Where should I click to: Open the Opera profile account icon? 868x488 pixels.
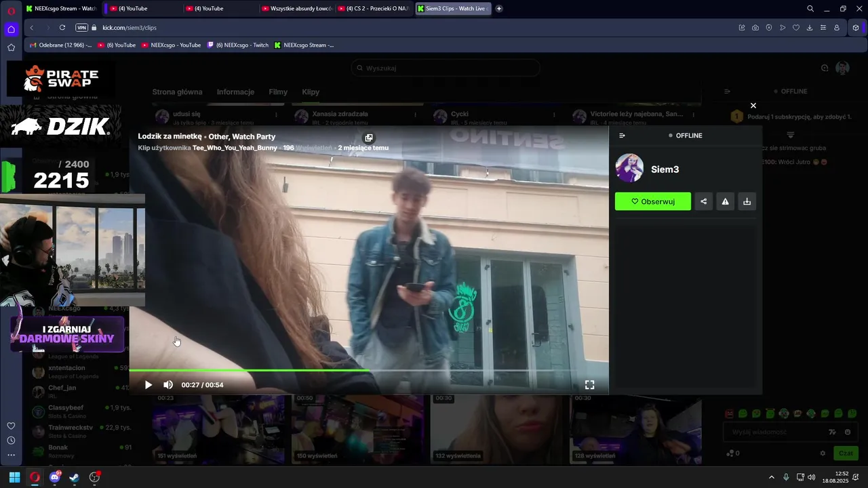[837, 28]
